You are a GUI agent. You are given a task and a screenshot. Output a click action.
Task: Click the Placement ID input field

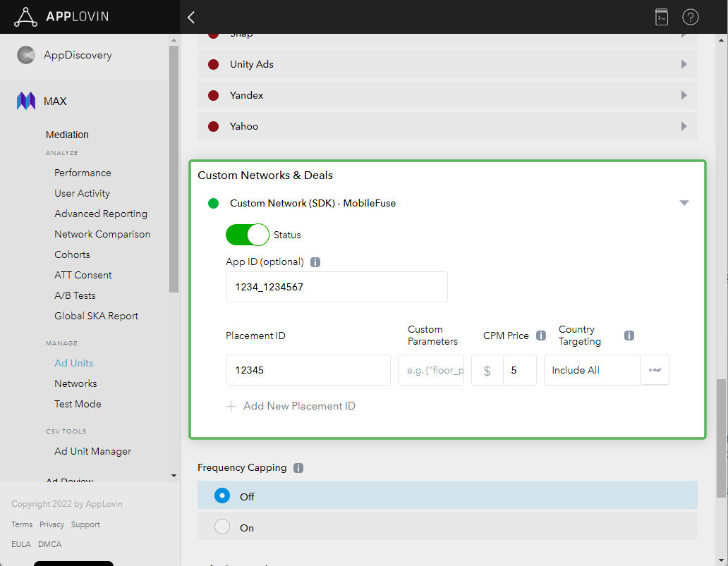pyautogui.click(x=308, y=370)
